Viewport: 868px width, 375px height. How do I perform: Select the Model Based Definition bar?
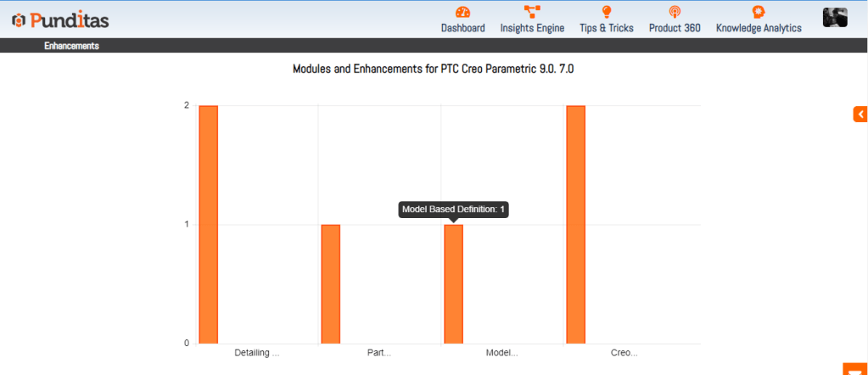pos(453,284)
